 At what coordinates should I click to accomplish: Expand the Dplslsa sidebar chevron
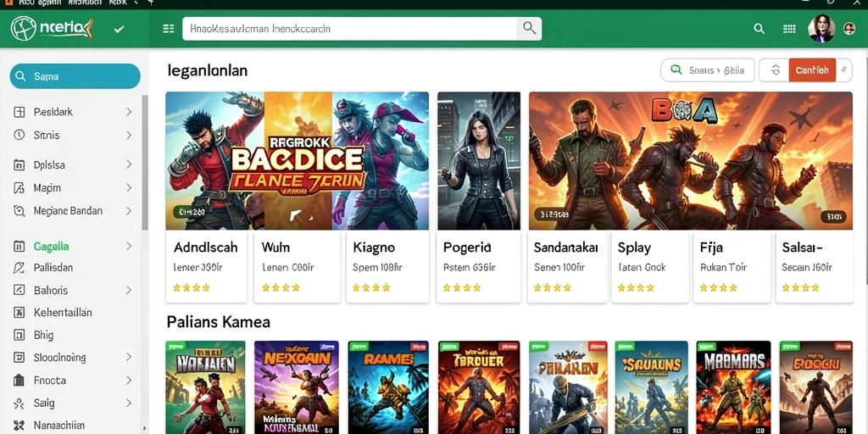pyautogui.click(x=129, y=164)
